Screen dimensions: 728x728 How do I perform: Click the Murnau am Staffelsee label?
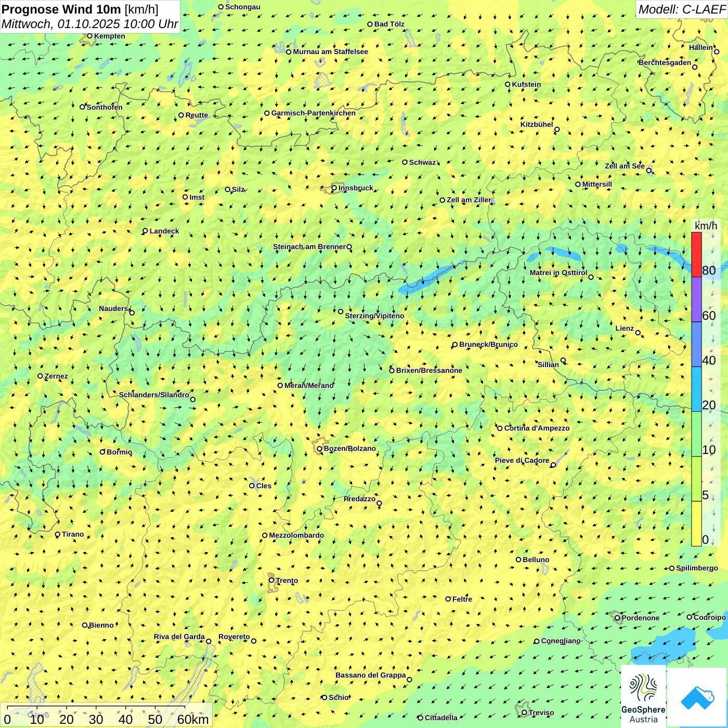pos(330,51)
